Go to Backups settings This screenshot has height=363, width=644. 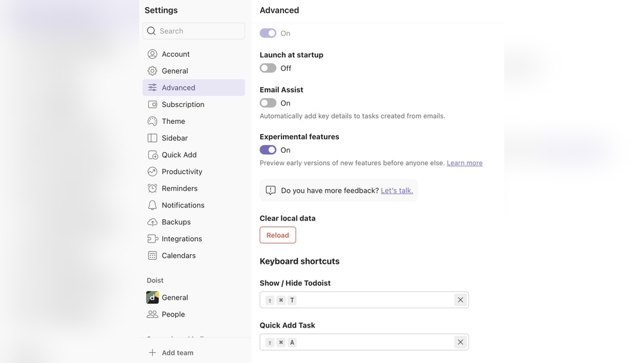(194, 222)
